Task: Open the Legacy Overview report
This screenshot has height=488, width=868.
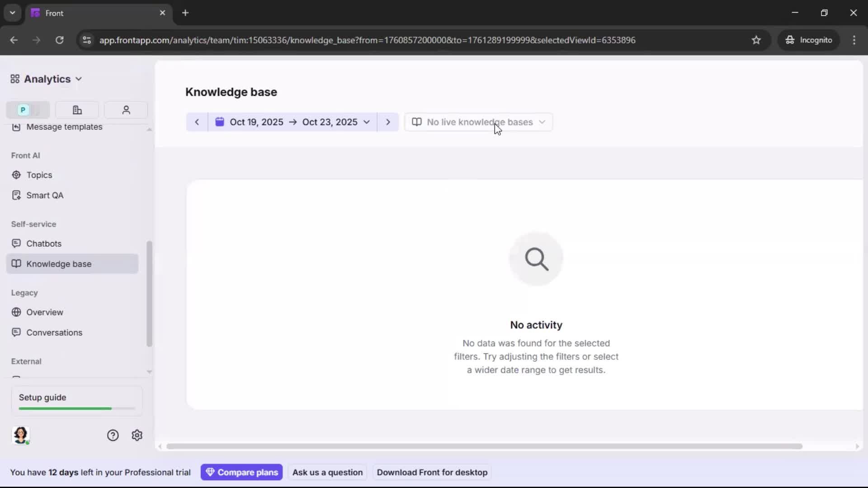Action: coord(45,312)
